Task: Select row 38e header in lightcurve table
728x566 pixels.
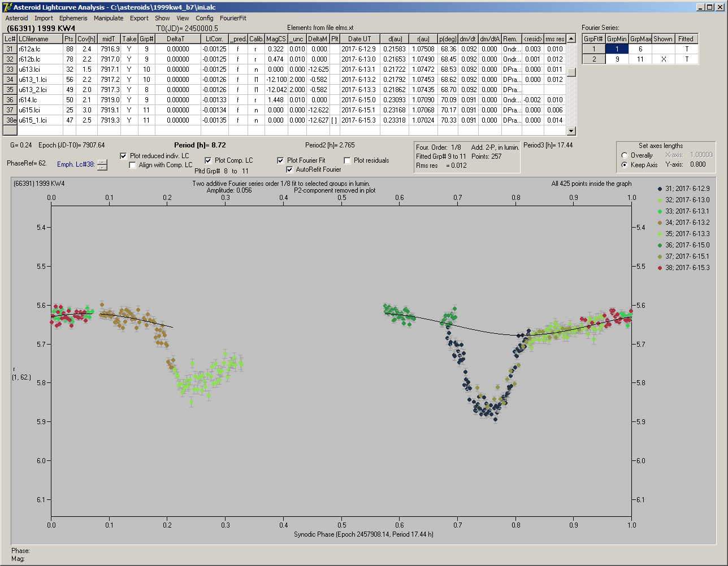Action: click(x=10, y=120)
